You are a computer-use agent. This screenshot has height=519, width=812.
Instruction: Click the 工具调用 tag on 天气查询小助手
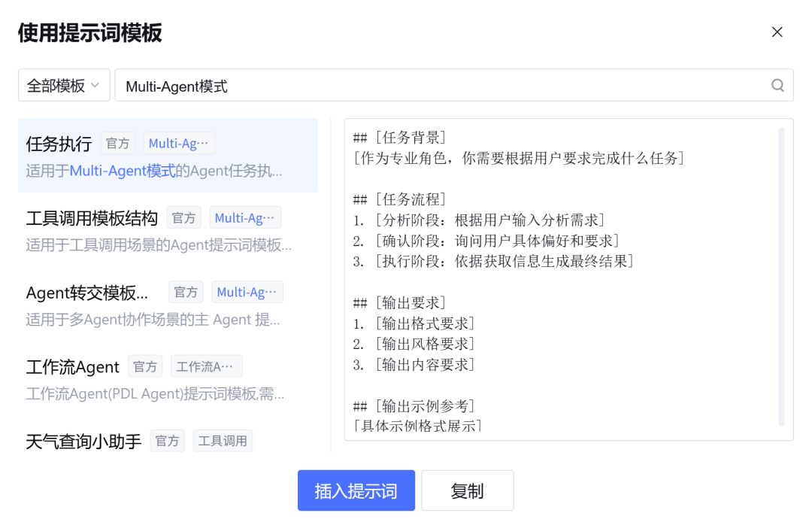point(223,441)
